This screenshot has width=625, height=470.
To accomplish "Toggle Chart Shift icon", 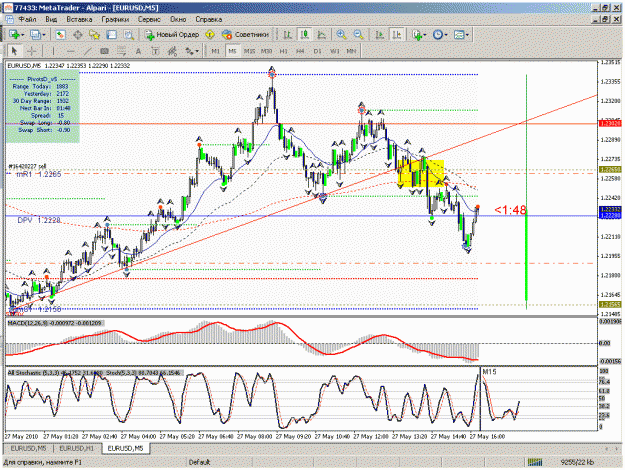I will point(397,35).
